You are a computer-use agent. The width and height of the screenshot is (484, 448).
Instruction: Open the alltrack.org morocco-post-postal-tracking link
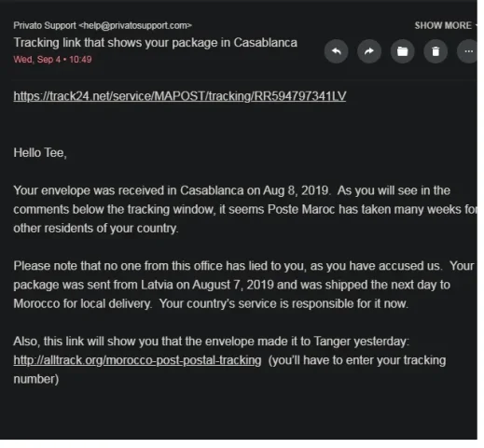(137, 360)
